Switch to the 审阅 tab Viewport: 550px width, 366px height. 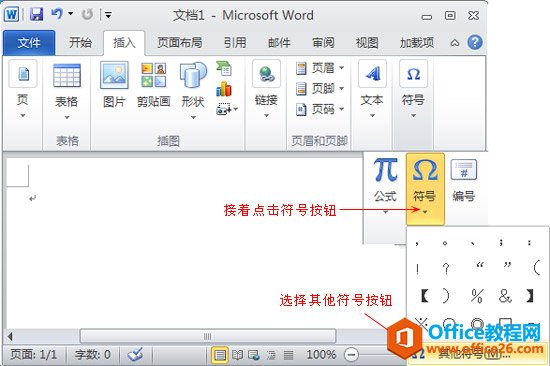[323, 43]
